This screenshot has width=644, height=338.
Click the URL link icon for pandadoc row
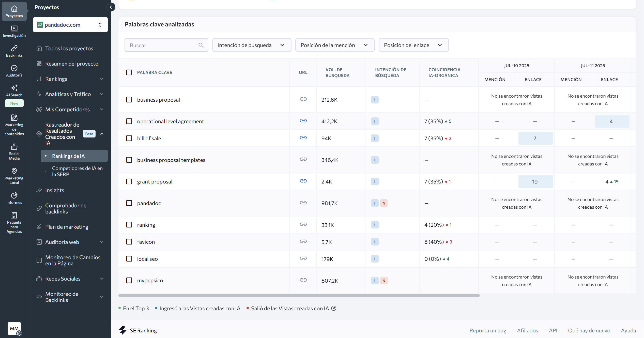coord(303,203)
